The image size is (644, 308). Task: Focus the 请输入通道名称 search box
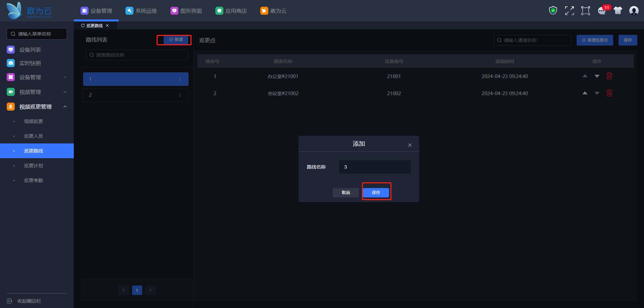click(532, 40)
